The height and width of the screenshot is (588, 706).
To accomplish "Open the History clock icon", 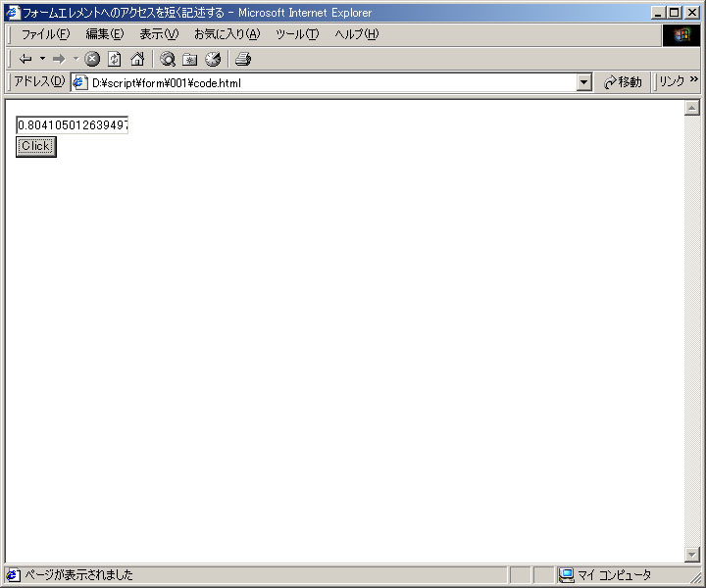I will [213, 59].
